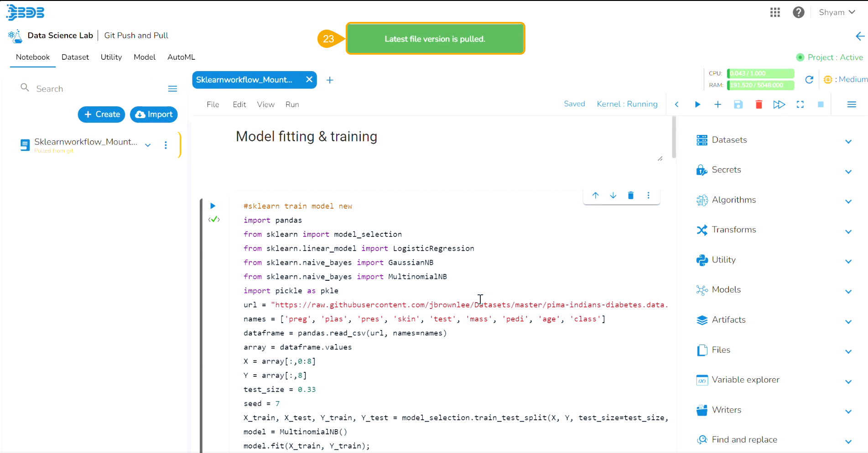Expand the Algorithms section

pyautogui.click(x=848, y=201)
